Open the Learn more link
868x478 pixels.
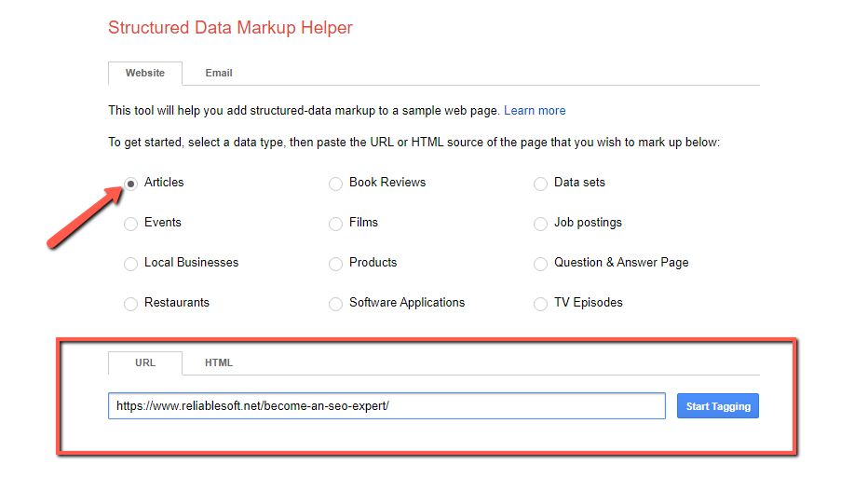click(x=535, y=110)
